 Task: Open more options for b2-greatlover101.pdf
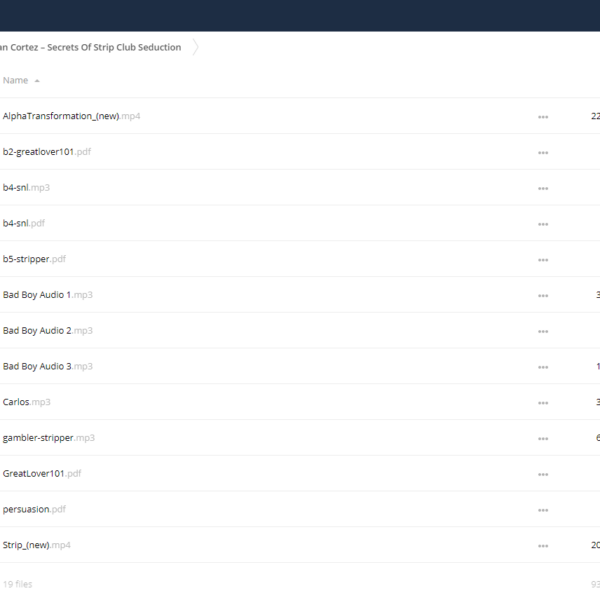pos(543,153)
